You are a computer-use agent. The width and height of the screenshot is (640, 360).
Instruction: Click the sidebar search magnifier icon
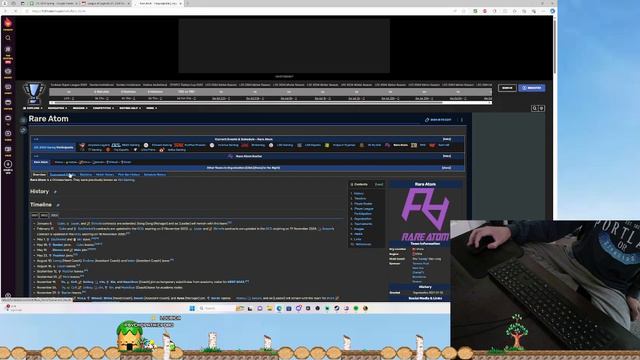8,38
